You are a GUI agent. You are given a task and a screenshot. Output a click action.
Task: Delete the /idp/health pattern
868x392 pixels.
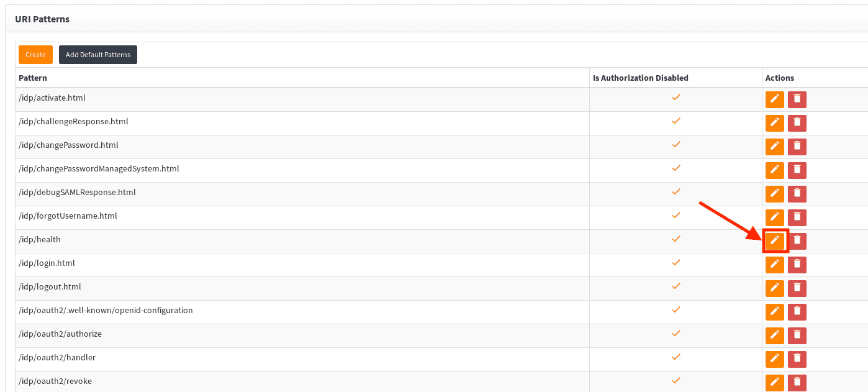click(797, 241)
